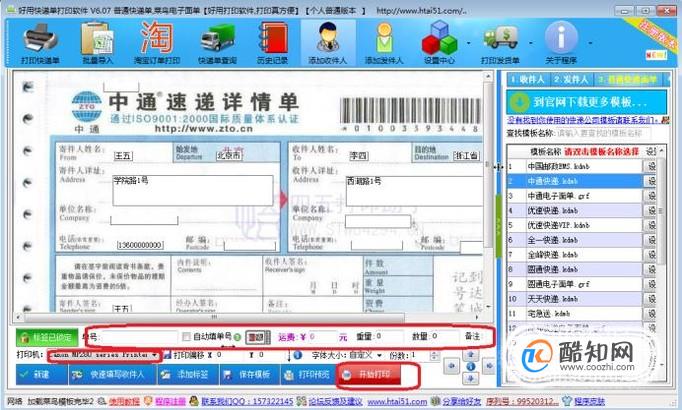
Task: Click 到官网下载更多模板 banner button
Action: [586, 102]
